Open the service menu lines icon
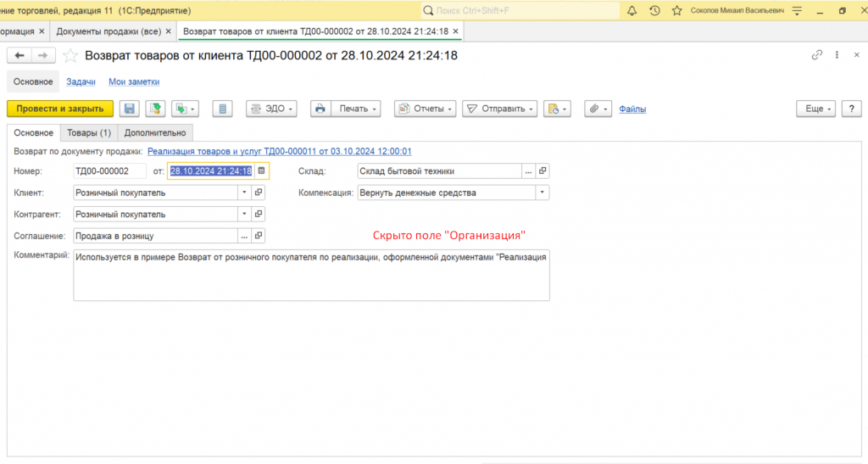The height and width of the screenshot is (464, 868). 797,10
